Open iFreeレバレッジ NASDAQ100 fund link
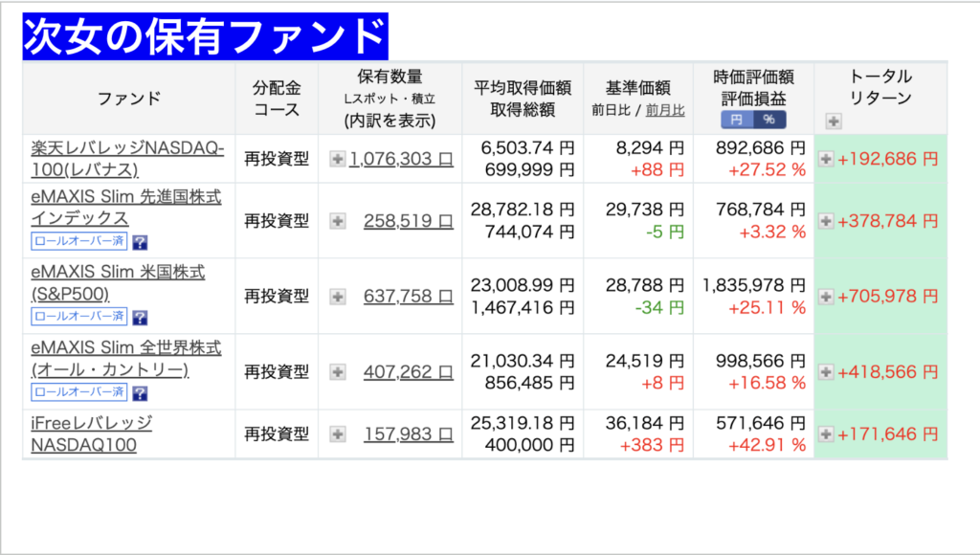Viewport: 980px width, 555px height. [91, 433]
